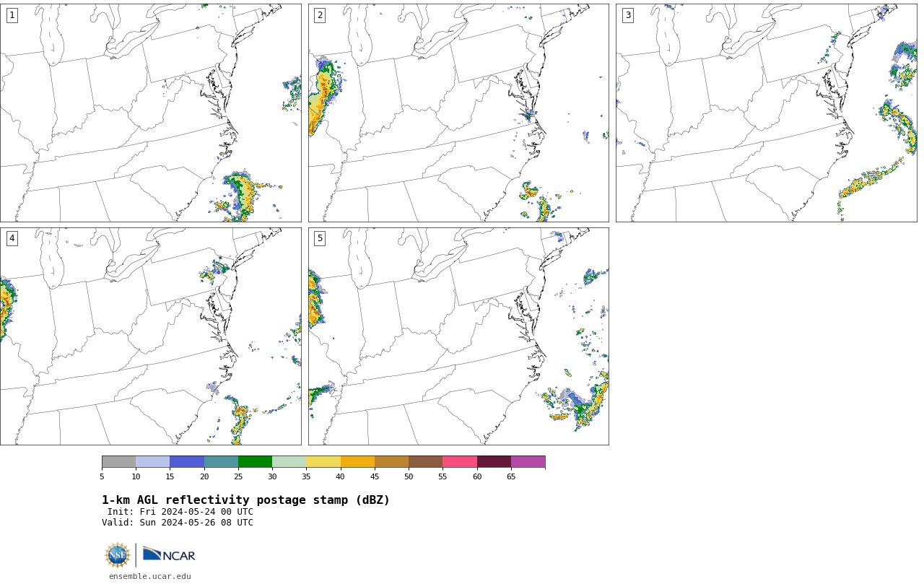Click the gray 5-10 dBZ swatch
The height and width of the screenshot is (584, 924).
[x=118, y=462]
